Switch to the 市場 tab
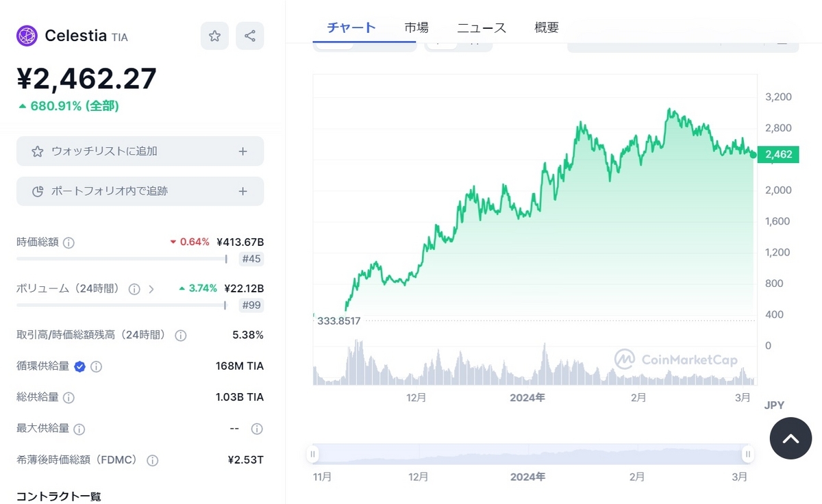Viewport: 822px width, 504px height. (416, 27)
